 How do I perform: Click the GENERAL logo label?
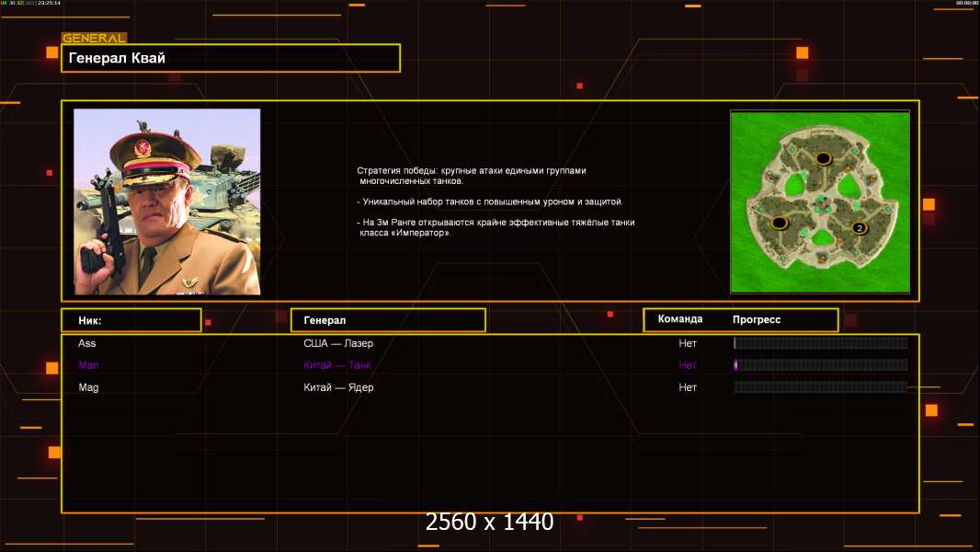[x=94, y=39]
